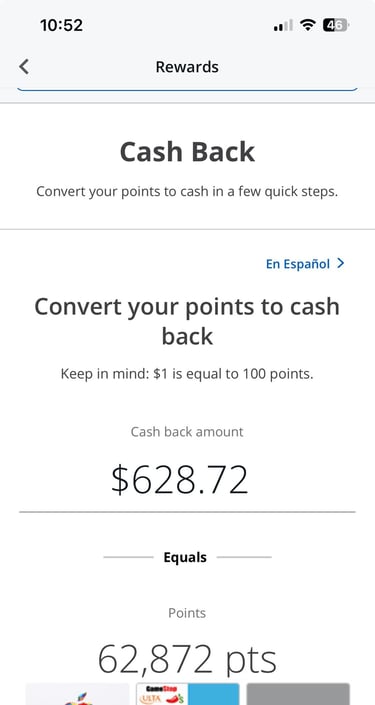Screen dimensions: 375x705
Task: Tap the Wi-Fi status icon
Action: pos(308,25)
